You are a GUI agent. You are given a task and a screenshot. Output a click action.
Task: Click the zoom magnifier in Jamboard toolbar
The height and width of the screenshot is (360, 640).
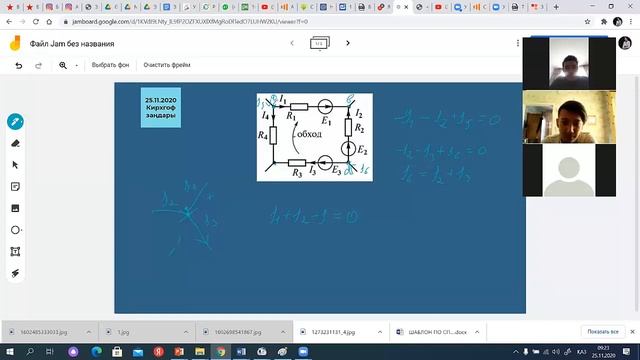tap(63, 65)
